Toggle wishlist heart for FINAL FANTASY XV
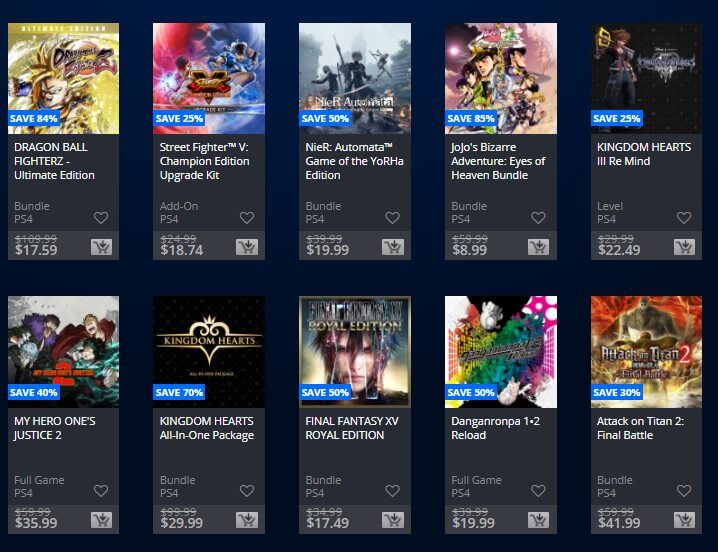The width and height of the screenshot is (718, 552). 392,491
